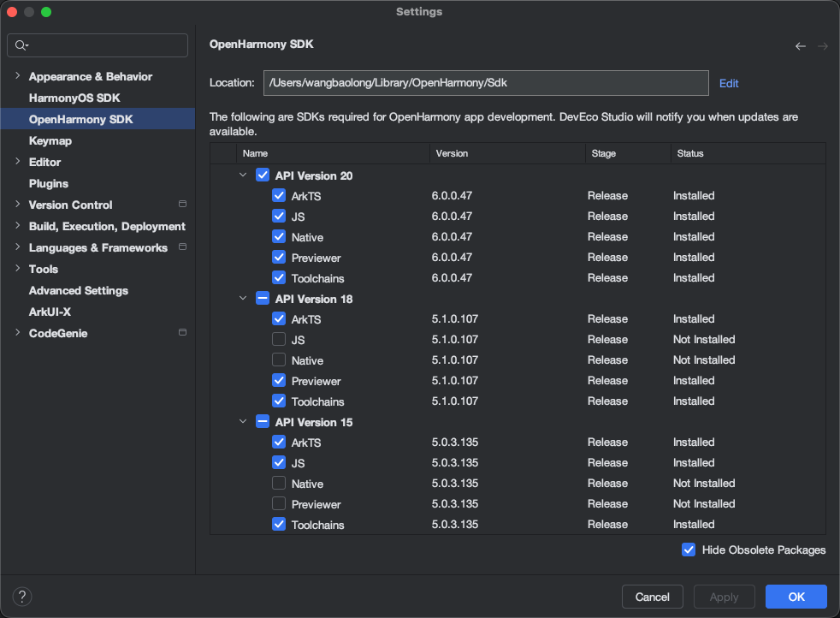This screenshot has width=840, height=618.
Task: Select OpenHarmony SDK in sidebar
Action: (98, 119)
